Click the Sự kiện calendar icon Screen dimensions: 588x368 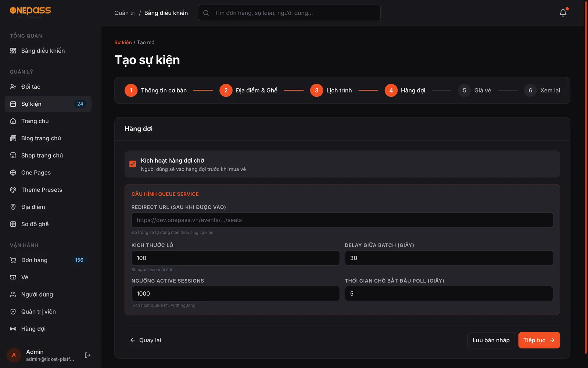(x=13, y=104)
